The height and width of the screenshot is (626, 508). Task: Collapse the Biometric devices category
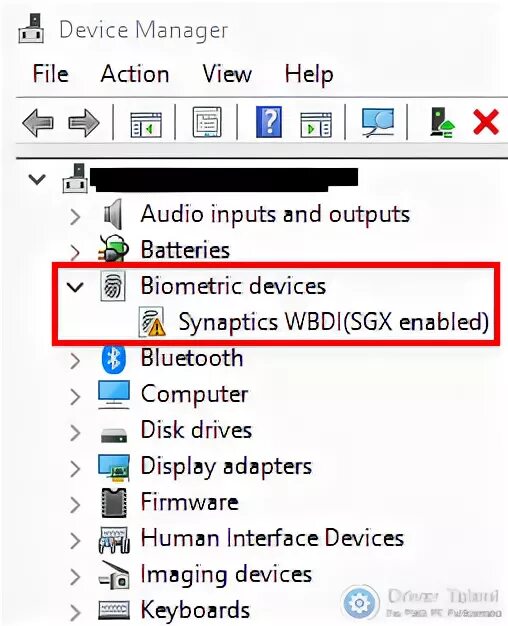tap(75, 287)
